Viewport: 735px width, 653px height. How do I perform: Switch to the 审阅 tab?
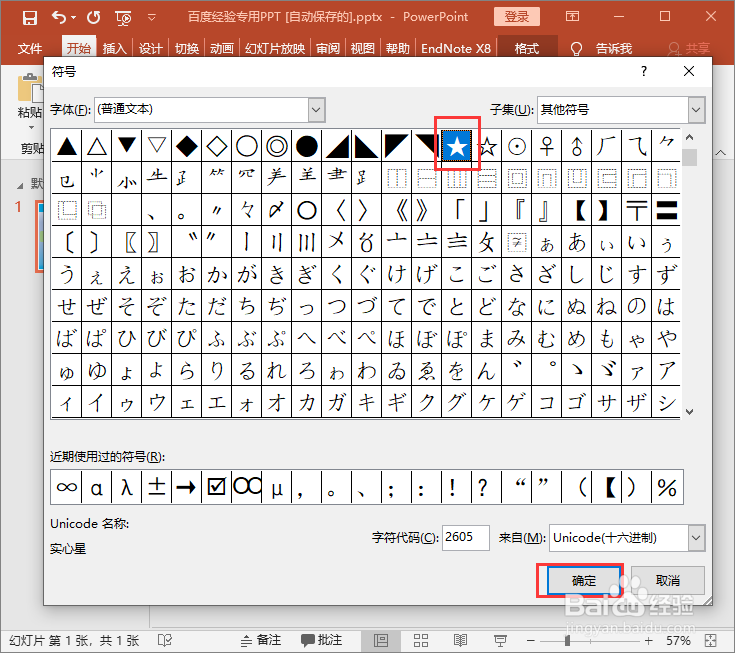[x=328, y=48]
